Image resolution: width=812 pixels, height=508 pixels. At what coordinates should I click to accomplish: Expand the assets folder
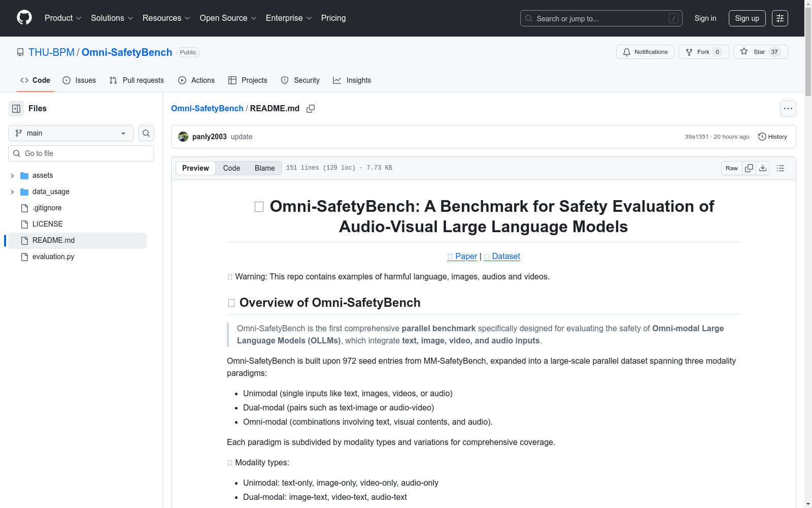click(x=12, y=175)
